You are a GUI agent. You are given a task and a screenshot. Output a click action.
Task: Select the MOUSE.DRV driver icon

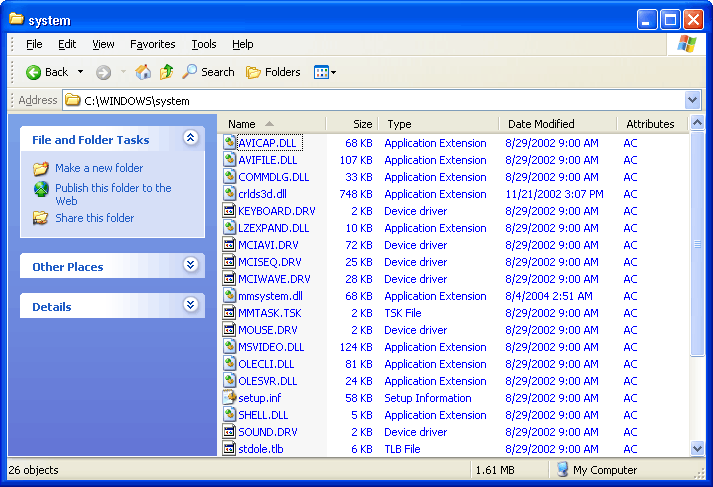tap(230, 329)
